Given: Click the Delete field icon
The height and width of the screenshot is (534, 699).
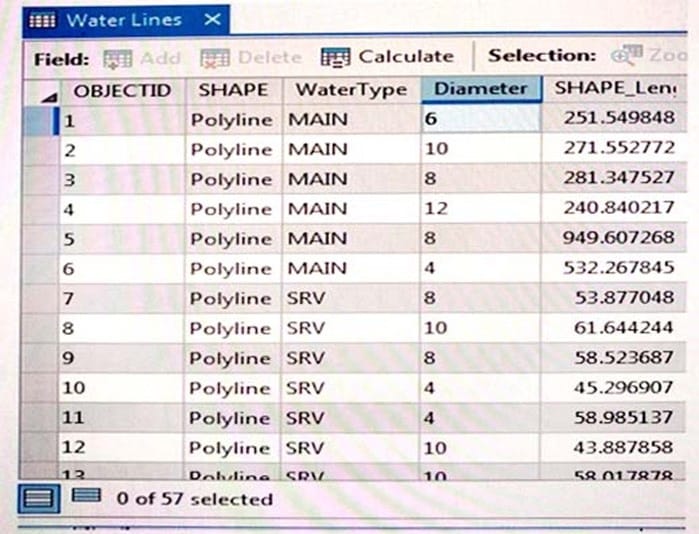Looking at the screenshot, I should pyautogui.click(x=214, y=58).
